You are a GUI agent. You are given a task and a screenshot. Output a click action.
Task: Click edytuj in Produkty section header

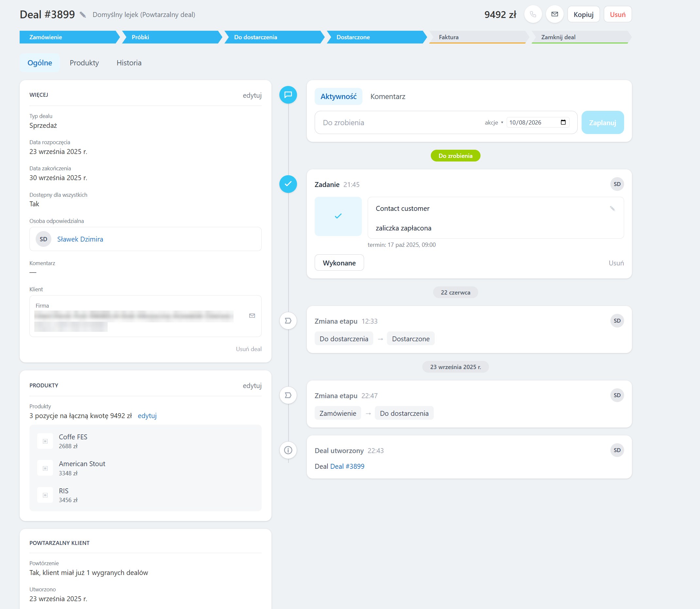click(252, 386)
